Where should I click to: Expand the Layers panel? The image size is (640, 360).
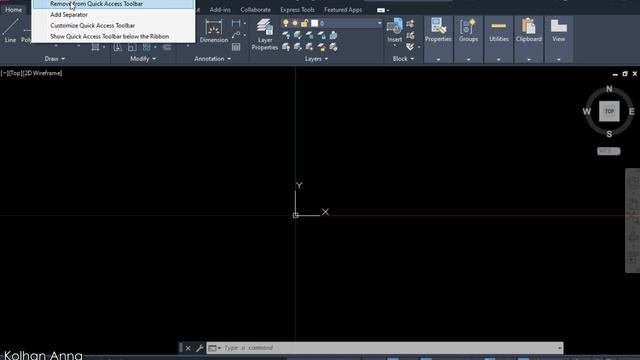click(316, 59)
